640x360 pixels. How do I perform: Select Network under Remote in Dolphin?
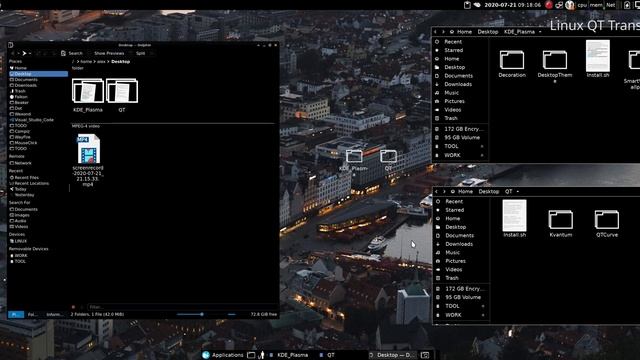[20, 163]
